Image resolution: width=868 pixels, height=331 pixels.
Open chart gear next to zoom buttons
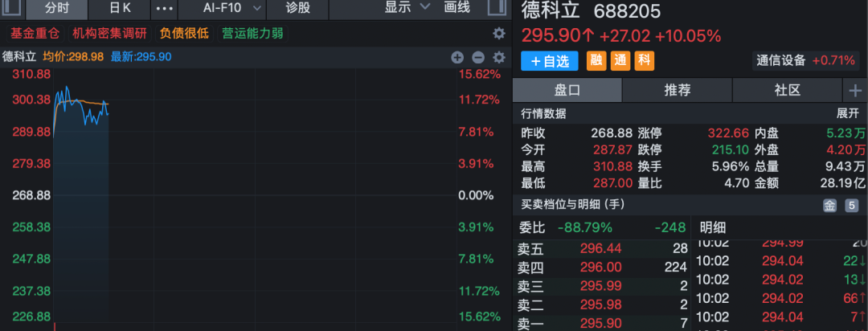coord(499,57)
